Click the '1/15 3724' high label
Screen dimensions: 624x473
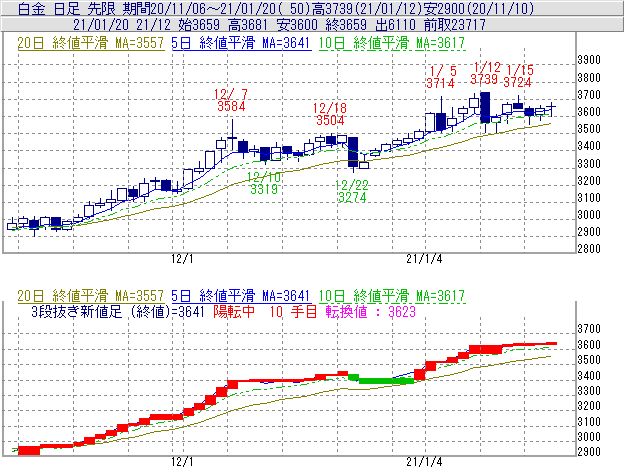click(x=518, y=76)
